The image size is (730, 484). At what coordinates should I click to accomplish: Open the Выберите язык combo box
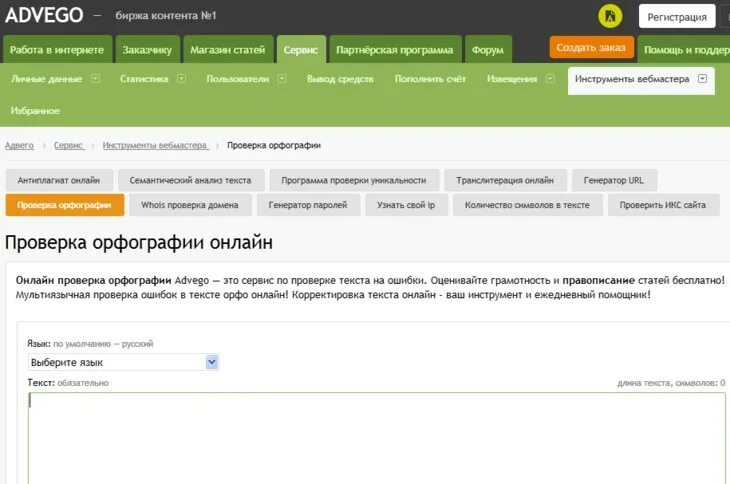tap(123, 362)
